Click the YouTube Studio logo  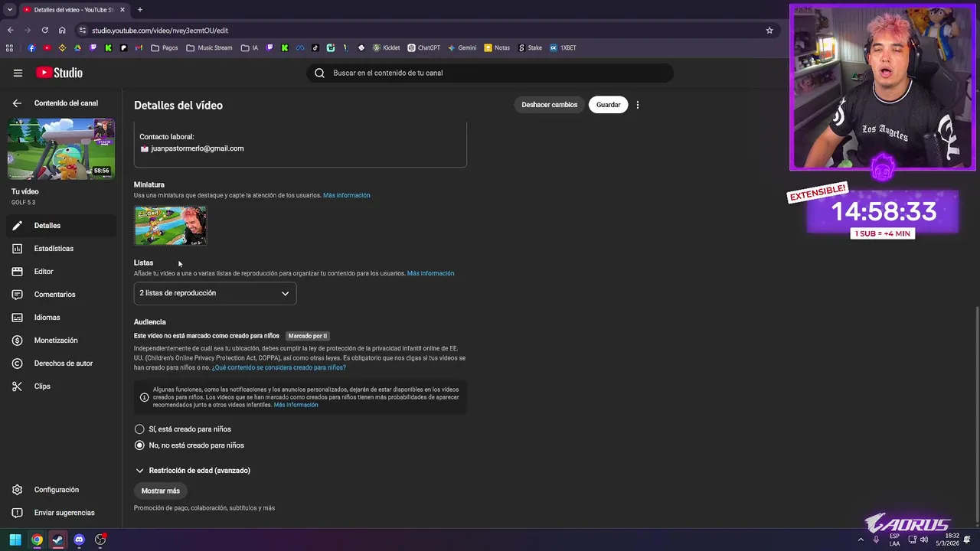[x=59, y=73]
